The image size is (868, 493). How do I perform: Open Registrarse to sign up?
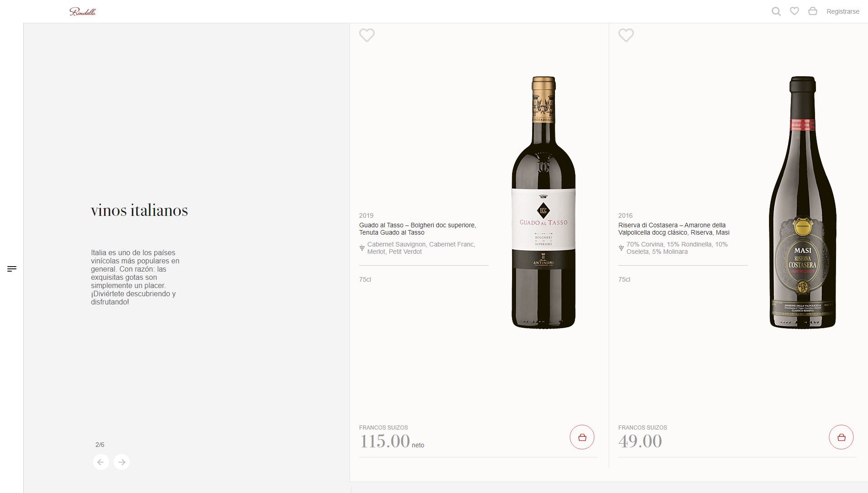point(843,11)
